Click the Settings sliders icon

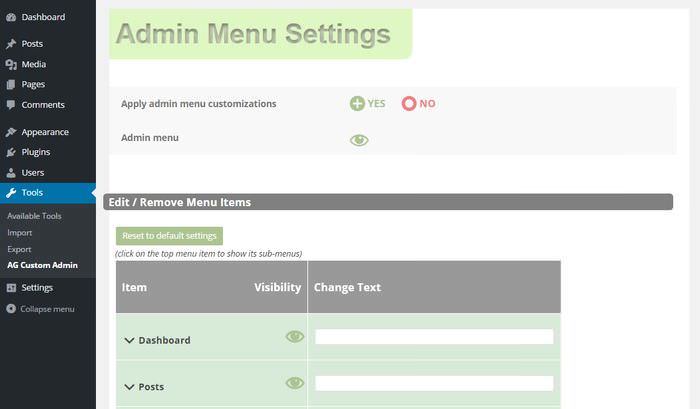point(11,288)
